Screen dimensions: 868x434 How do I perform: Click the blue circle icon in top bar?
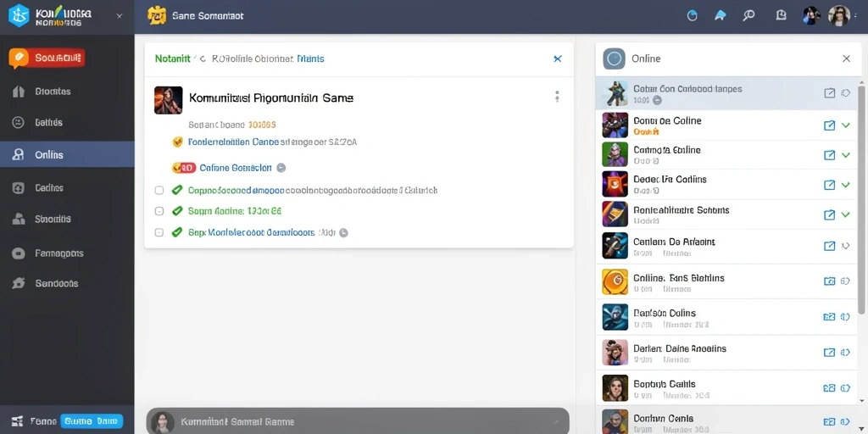click(x=692, y=15)
